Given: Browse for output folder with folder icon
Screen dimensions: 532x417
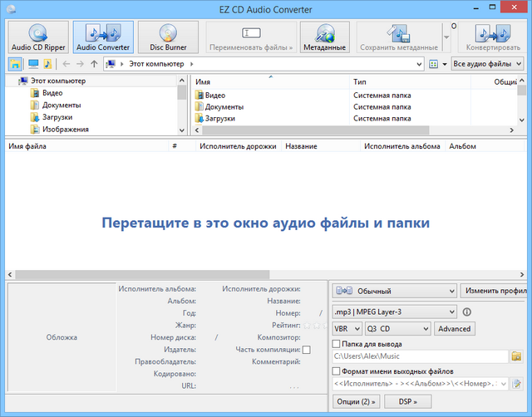Looking at the screenshot, I should [516, 356].
